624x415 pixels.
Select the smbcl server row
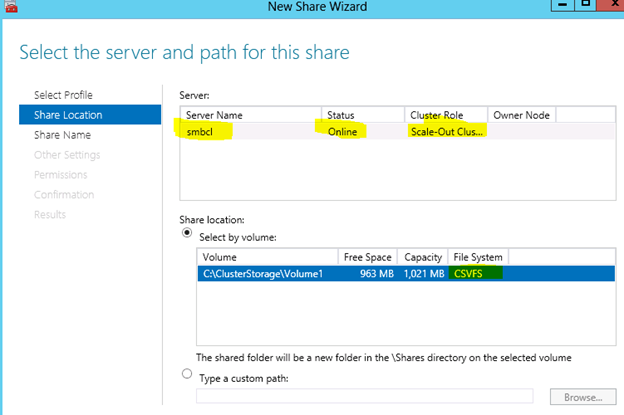tap(397, 132)
